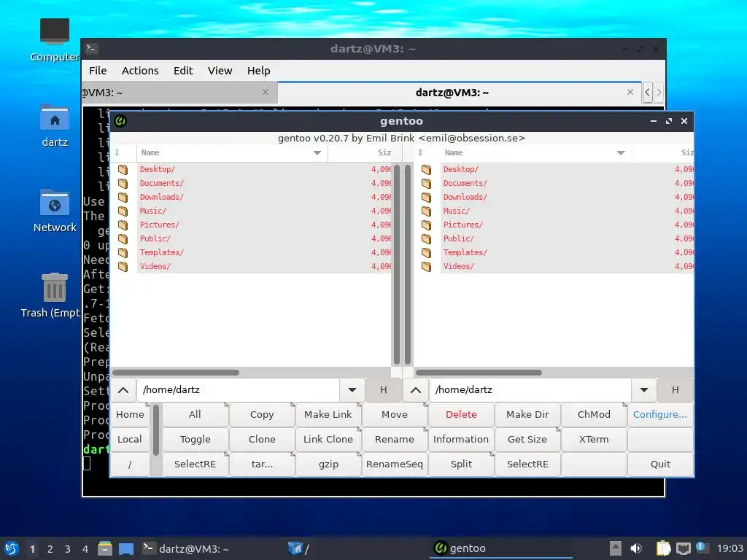Screen dimensions: 747x560
Task: Click the Desktop folder icon in right pane
Action: 426,169
